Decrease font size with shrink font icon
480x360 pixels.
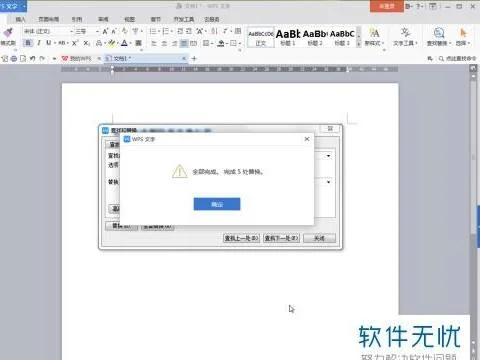114,31
